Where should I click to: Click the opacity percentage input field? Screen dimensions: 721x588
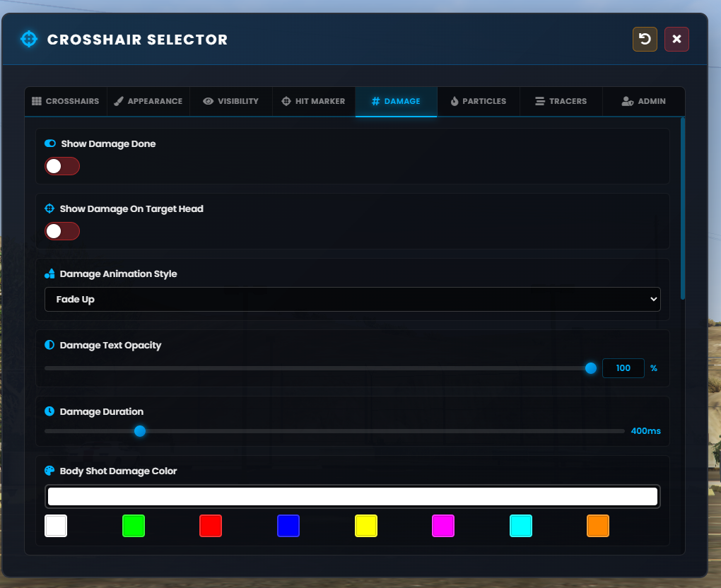[623, 368]
